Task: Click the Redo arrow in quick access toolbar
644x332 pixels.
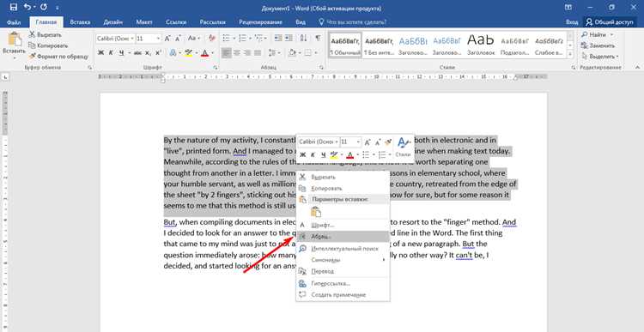Action: tap(44, 8)
